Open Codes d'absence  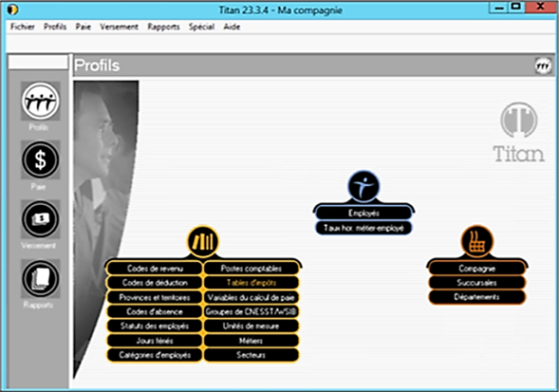(x=155, y=311)
